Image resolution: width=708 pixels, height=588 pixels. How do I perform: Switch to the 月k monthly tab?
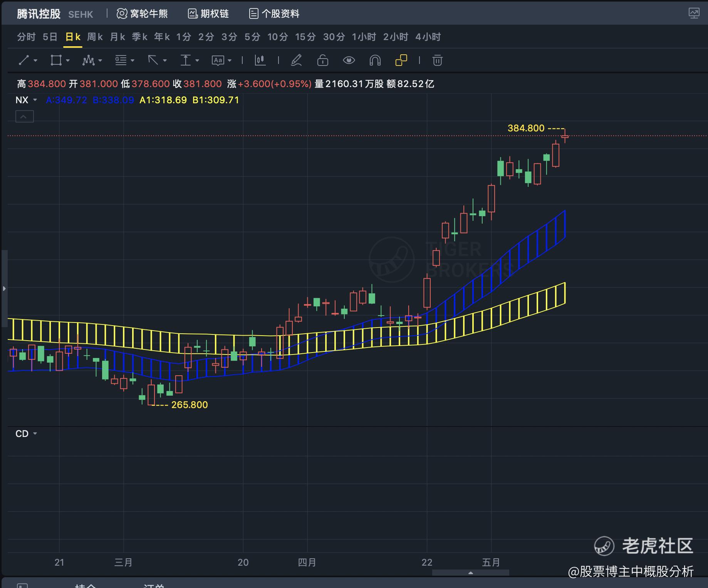click(117, 37)
